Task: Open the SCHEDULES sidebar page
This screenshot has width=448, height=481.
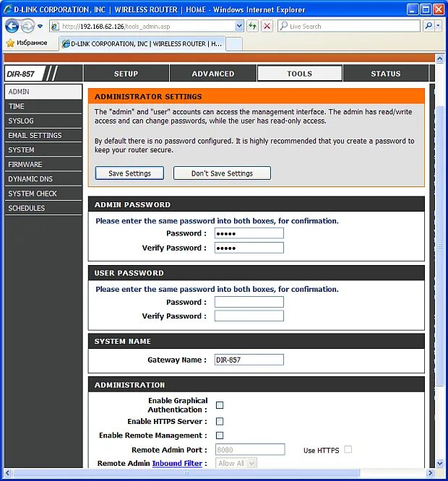Action: point(43,208)
